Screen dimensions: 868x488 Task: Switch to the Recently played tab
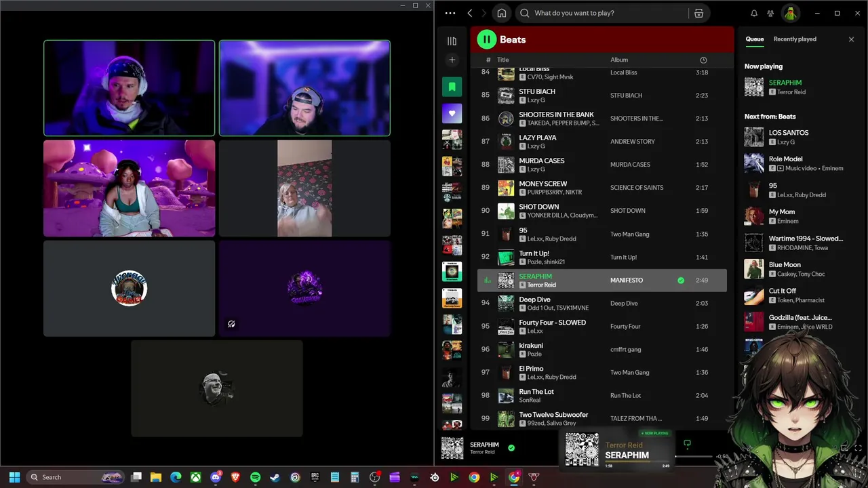795,39
